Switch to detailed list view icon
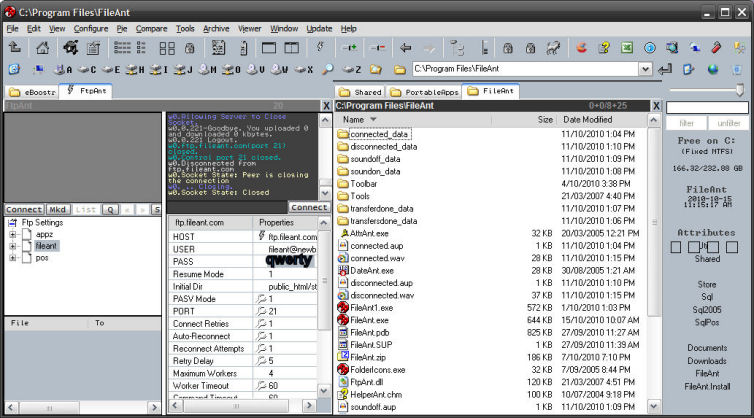The width and height of the screenshot is (754, 418). point(122,47)
